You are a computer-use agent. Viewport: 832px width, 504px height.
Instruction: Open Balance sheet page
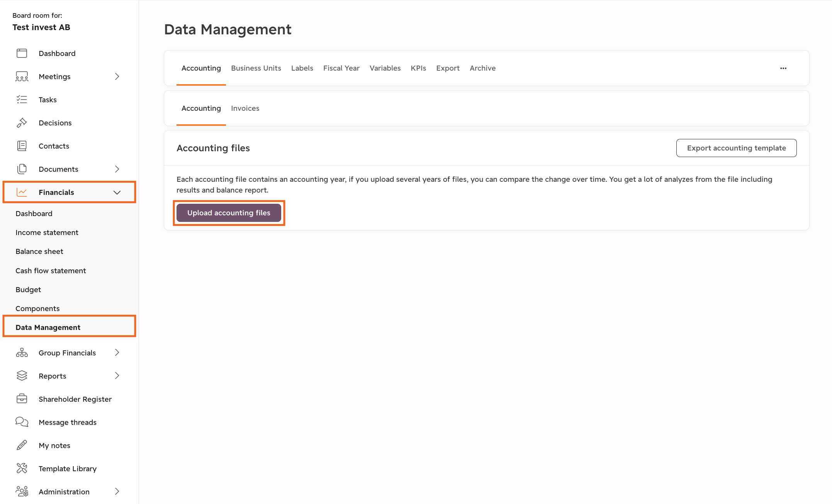[39, 252]
